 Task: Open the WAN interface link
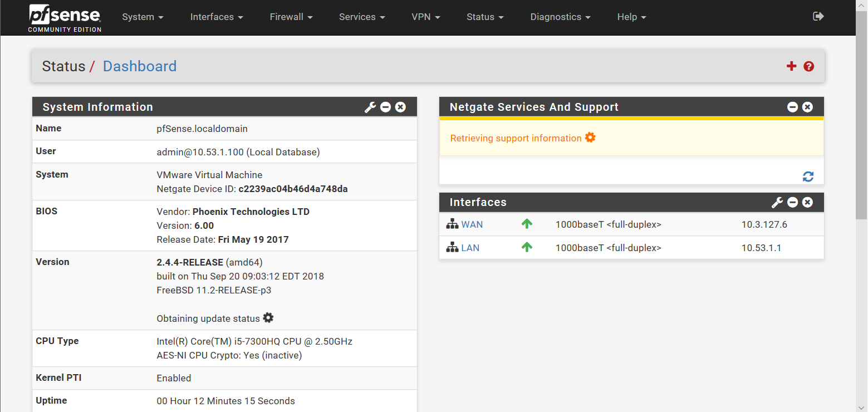(472, 224)
